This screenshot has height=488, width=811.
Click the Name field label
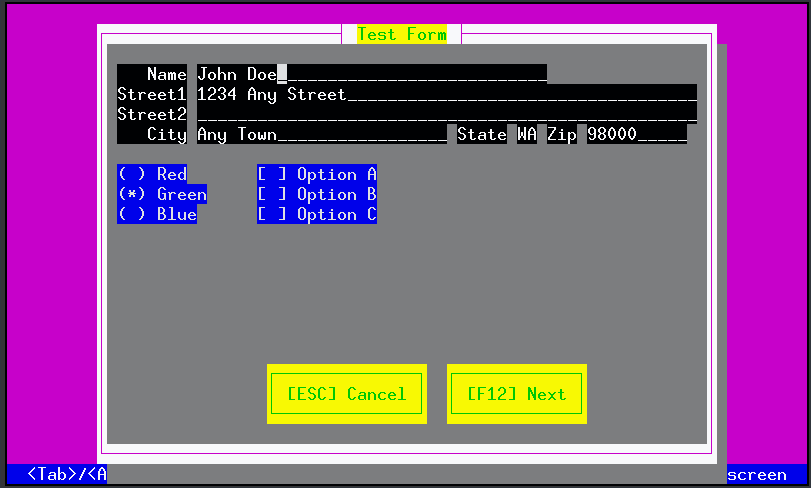pyautogui.click(x=167, y=74)
